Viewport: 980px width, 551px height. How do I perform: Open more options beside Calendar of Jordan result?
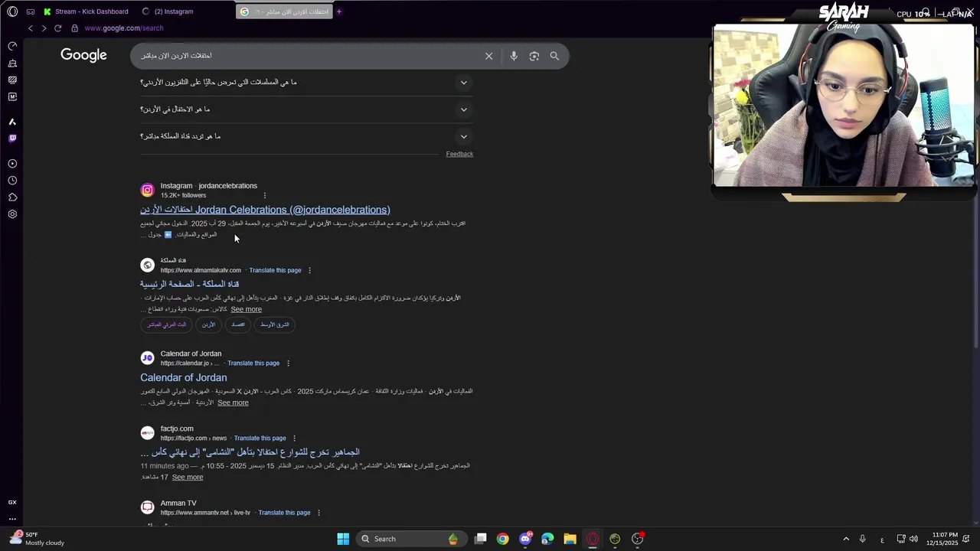pos(288,364)
